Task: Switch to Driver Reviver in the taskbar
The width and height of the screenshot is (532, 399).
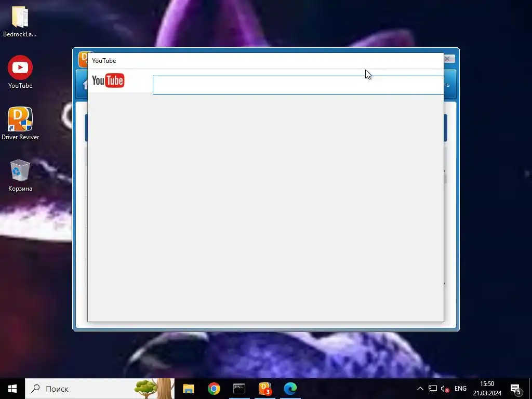Action: pos(264,389)
